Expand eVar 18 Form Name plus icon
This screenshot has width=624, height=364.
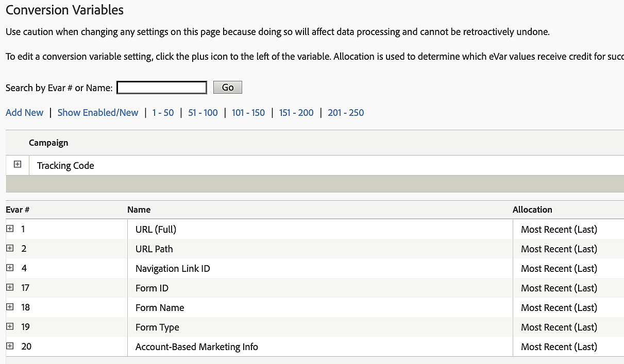[10, 307]
